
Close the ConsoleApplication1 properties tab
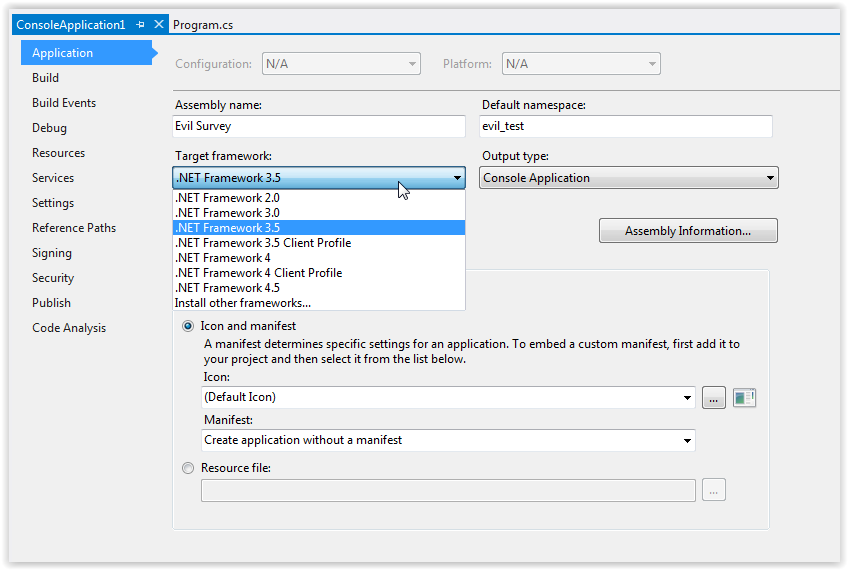[x=159, y=24]
